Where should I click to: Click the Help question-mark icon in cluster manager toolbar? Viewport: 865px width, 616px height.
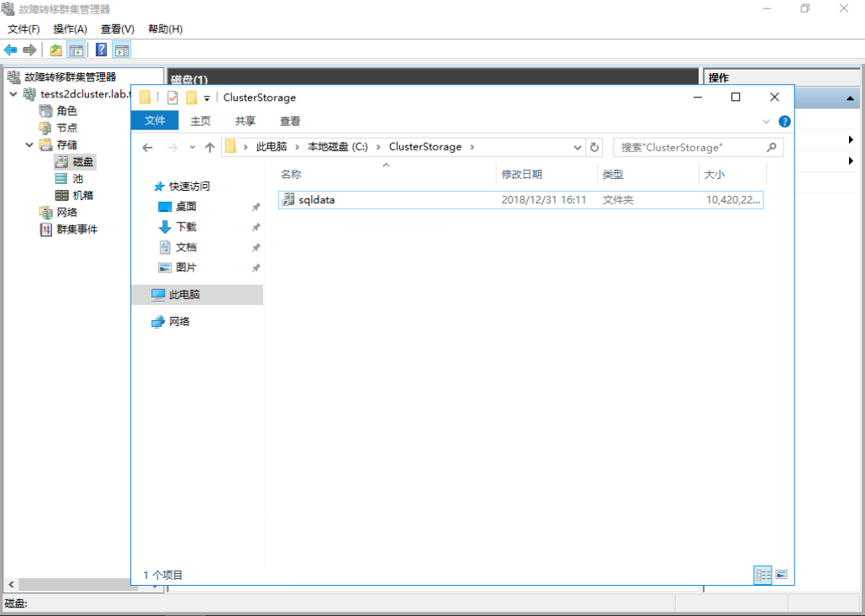click(x=101, y=49)
